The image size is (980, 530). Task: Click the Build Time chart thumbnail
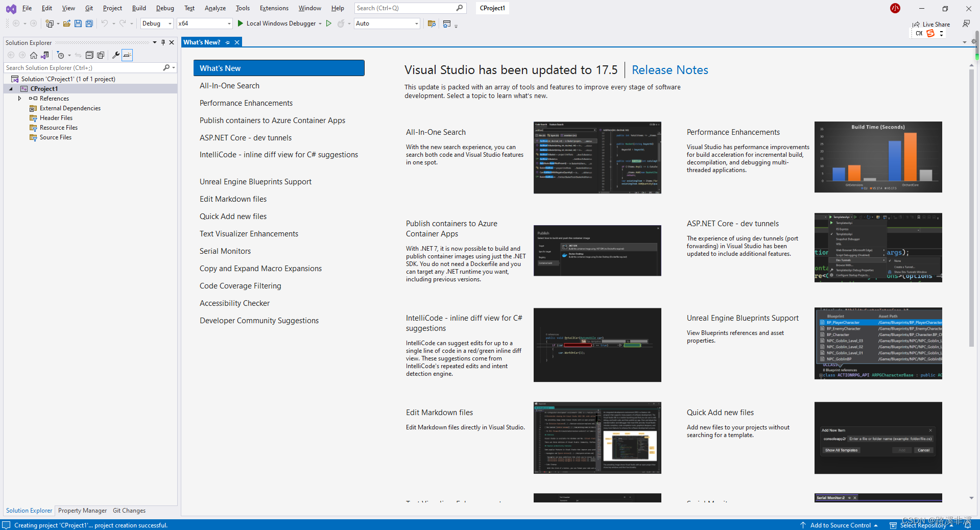pyautogui.click(x=878, y=157)
